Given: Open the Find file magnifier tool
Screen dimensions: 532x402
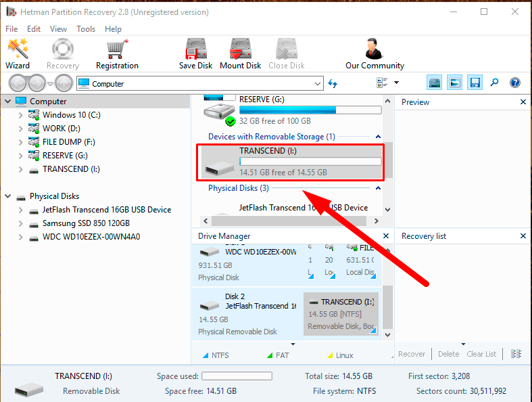Looking at the screenshot, I should (494, 83).
